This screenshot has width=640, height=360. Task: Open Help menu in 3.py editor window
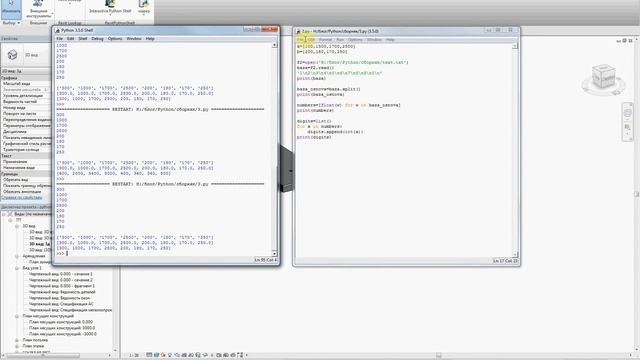click(390, 40)
